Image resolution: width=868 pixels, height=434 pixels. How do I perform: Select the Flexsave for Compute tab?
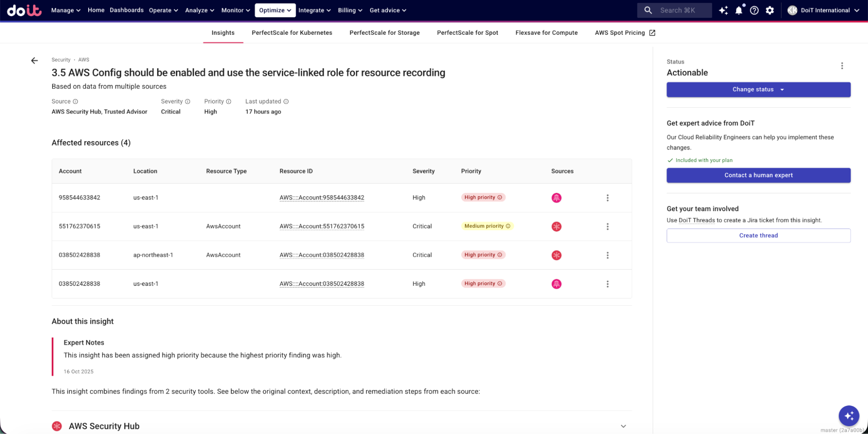(546, 33)
